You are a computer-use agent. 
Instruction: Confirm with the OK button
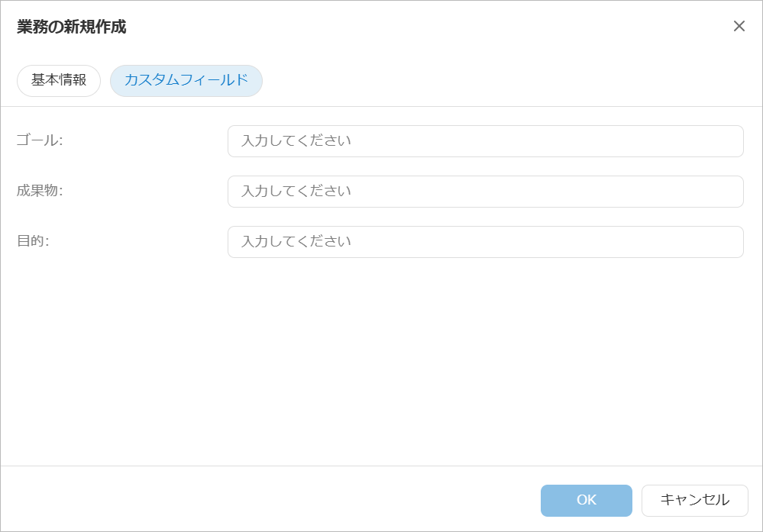pos(586,501)
